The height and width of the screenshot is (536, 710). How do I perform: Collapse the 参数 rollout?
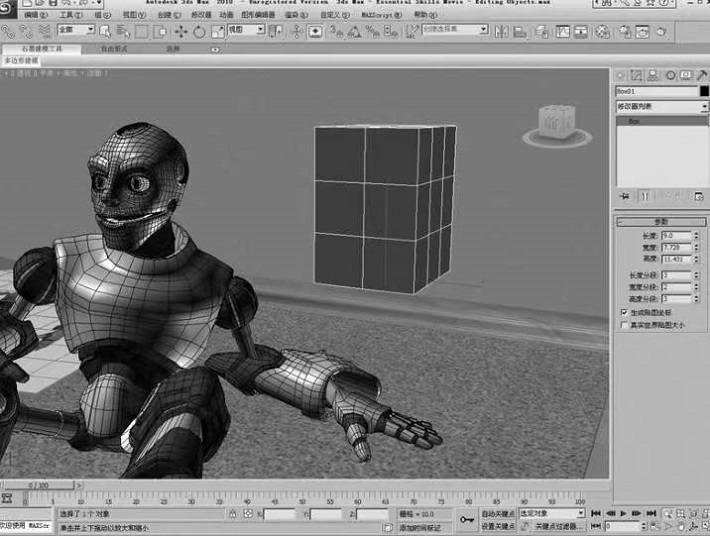pyautogui.click(x=661, y=221)
